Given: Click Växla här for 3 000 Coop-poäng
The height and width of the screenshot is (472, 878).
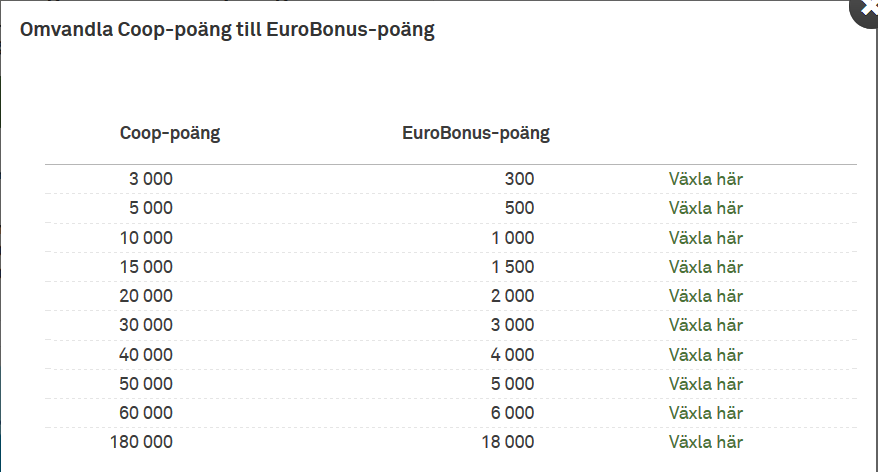Looking at the screenshot, I should (x=705, y=180).
